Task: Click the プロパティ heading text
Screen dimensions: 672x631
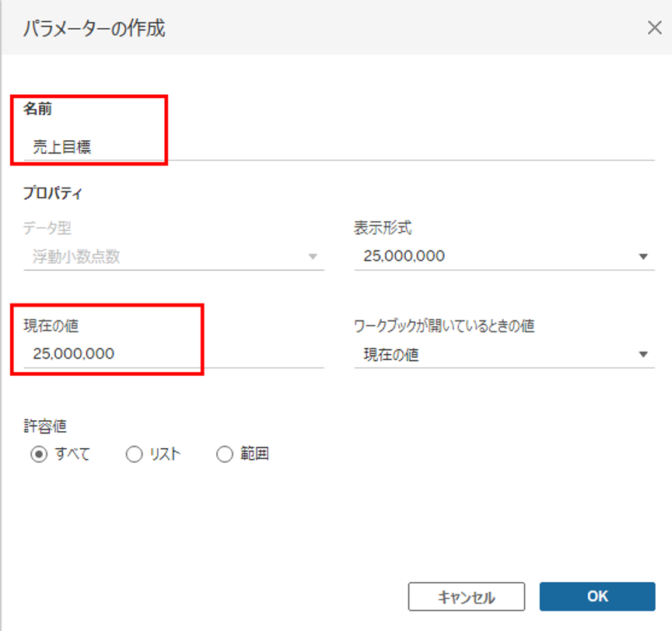Action: [x=52, y=193]
